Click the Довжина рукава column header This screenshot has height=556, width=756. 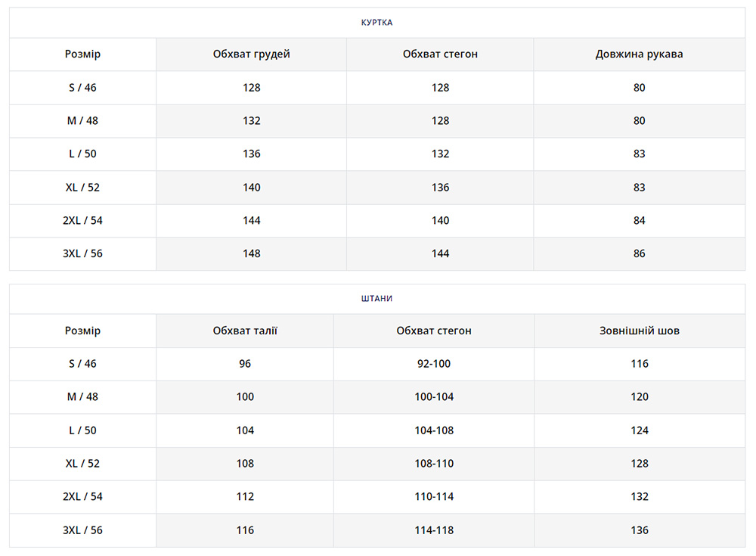pyautogui.click(x=639, y=54)
